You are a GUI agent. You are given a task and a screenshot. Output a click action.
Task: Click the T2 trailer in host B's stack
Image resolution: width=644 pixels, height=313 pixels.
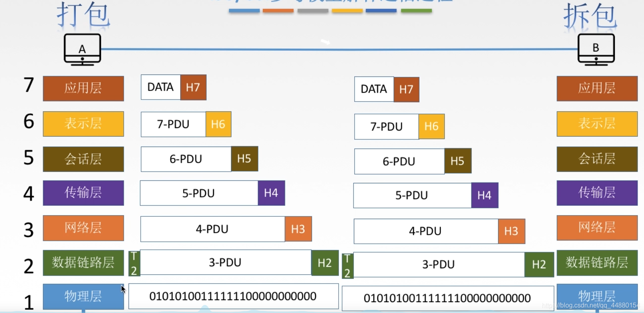pos(347,266)
